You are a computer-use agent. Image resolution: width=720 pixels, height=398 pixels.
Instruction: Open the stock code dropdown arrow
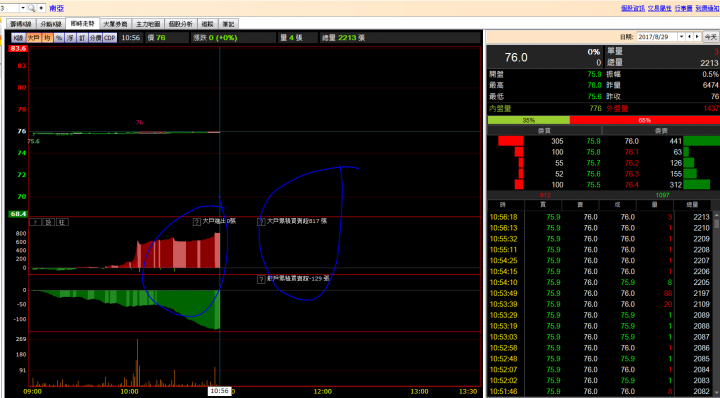(x=22, y=8)
